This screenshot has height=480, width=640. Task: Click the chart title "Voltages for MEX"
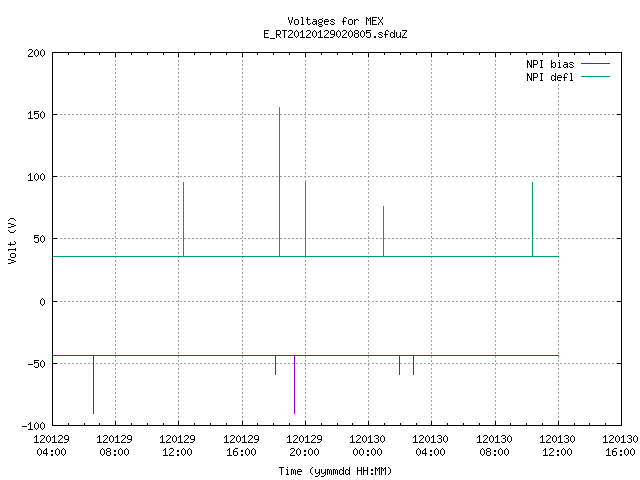tap(335, 21)
